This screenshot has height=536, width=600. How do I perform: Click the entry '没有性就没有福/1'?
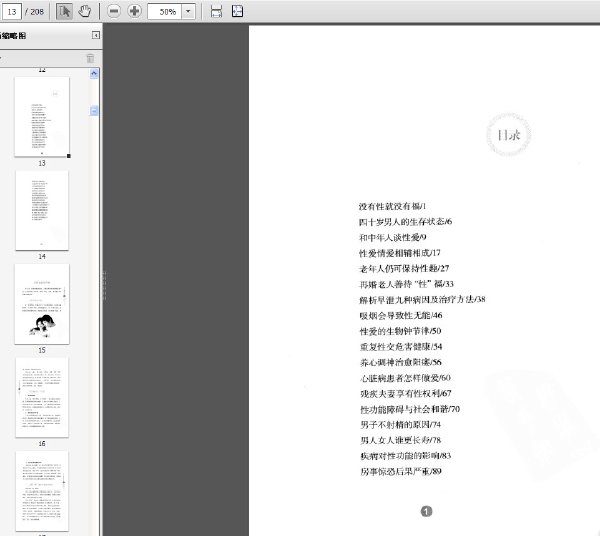click(392, 206)
